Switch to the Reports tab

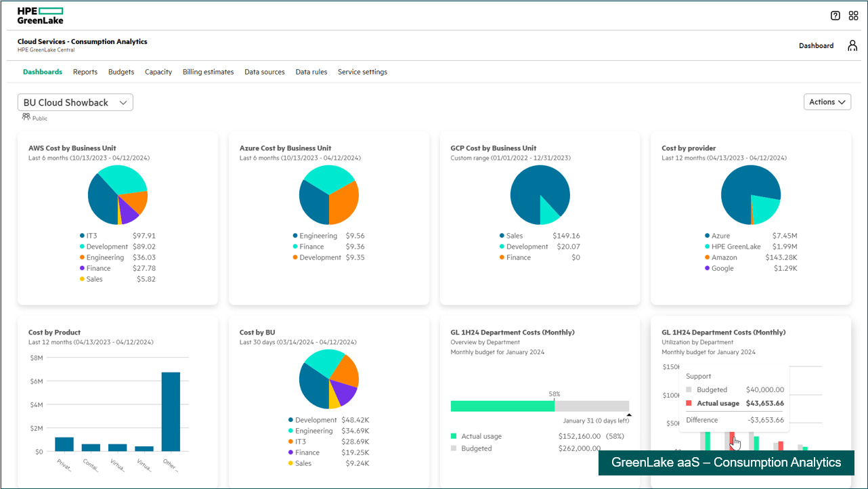(x=85, y=72)
